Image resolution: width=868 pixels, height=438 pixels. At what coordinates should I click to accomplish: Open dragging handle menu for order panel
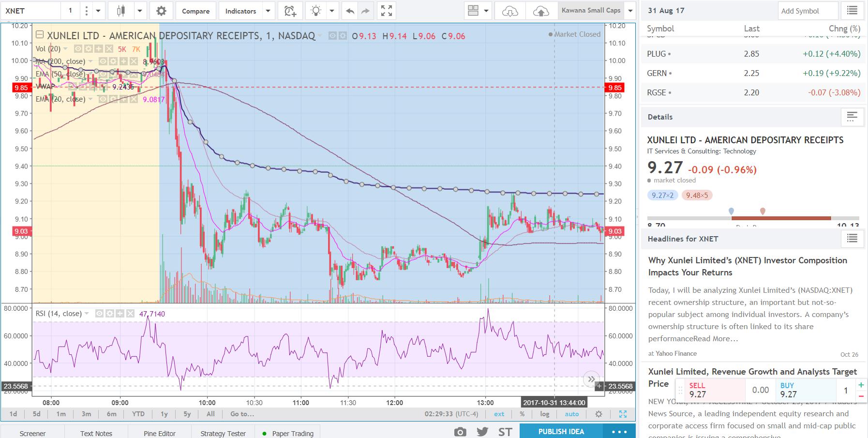click(x=680, y=390)
